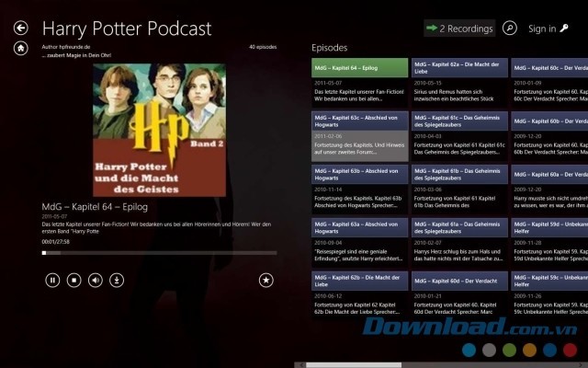Click the now-playing title MdG – Kapitel 64 – Epilog

[x=95, y=206]
